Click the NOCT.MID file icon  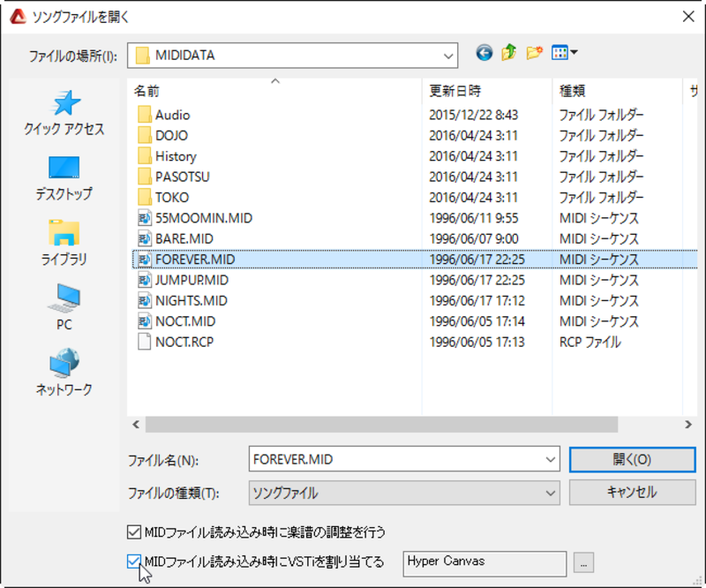pos(144,321)
